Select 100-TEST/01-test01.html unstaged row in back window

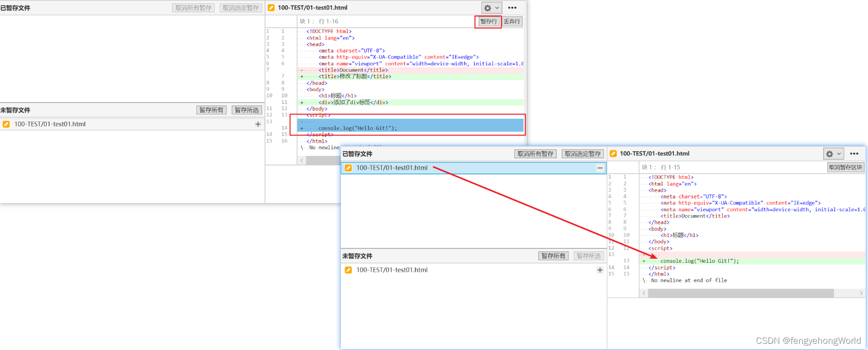pos(132,124)
